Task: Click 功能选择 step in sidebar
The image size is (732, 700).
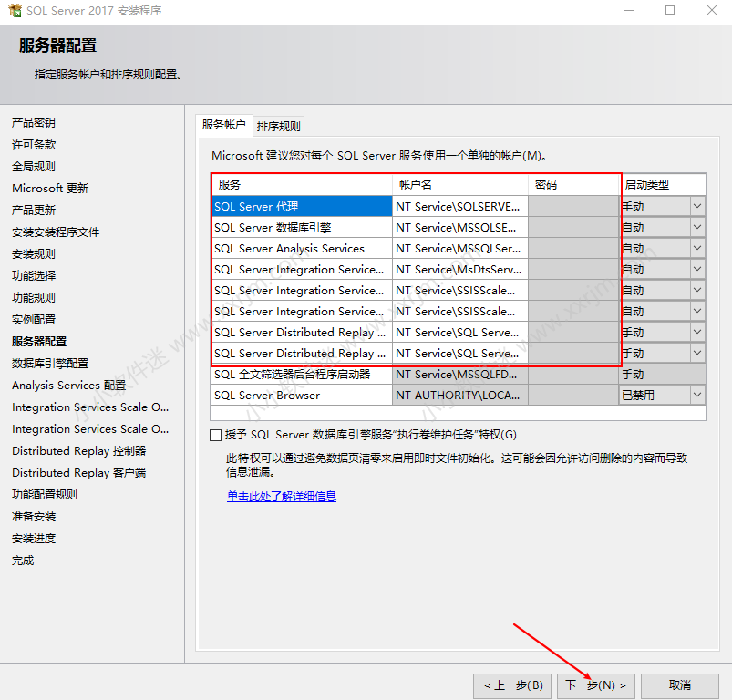Action: [34, 276]
